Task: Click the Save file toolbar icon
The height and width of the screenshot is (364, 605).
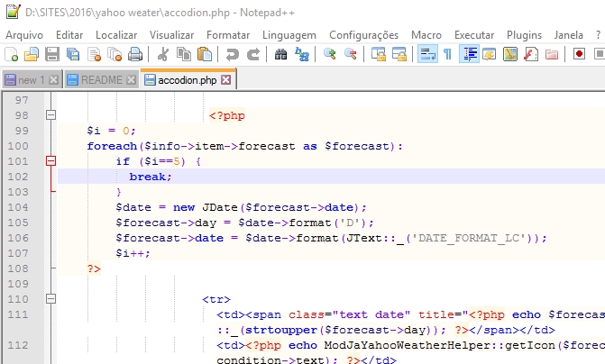Action: (x=52, y=55)
